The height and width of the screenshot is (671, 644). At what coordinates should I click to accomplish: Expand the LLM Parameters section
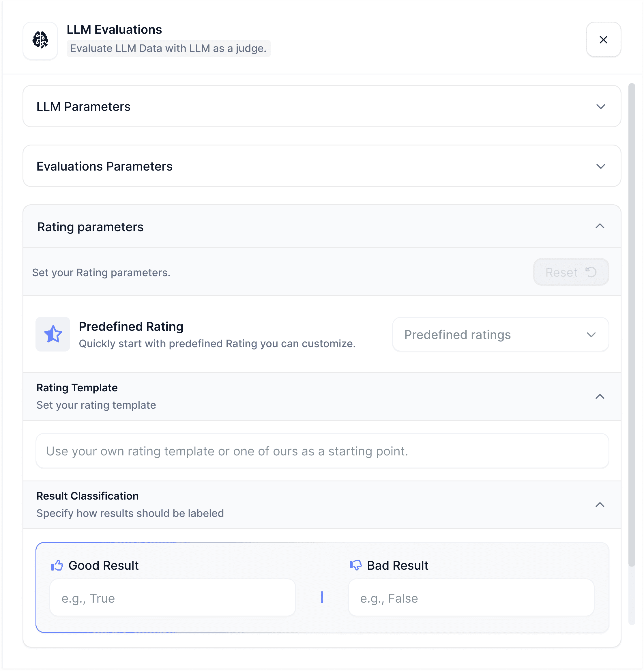pos(600,106)
